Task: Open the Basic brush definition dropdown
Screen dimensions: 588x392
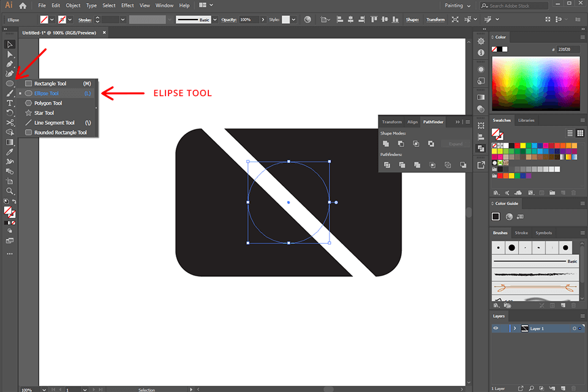Action: 214,19
